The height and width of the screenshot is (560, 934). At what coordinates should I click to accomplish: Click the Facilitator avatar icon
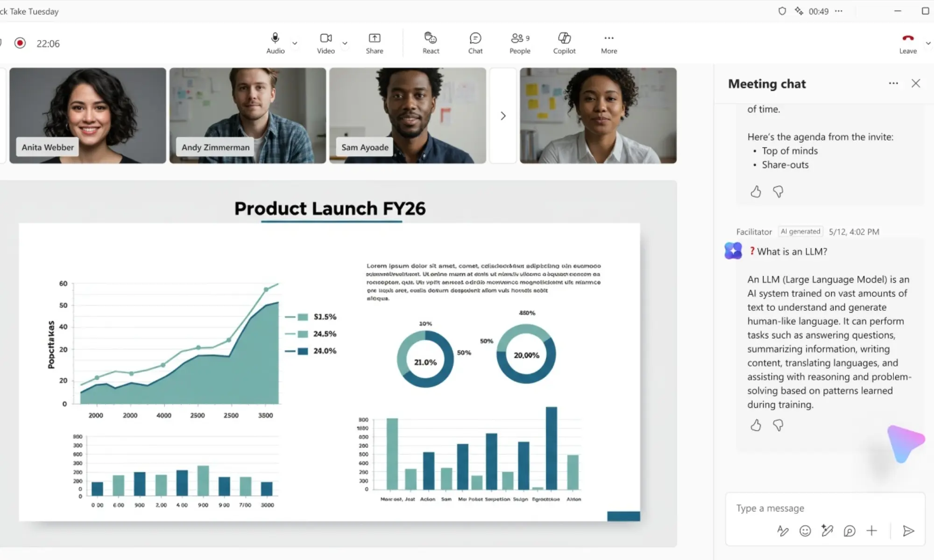[733, 251]
